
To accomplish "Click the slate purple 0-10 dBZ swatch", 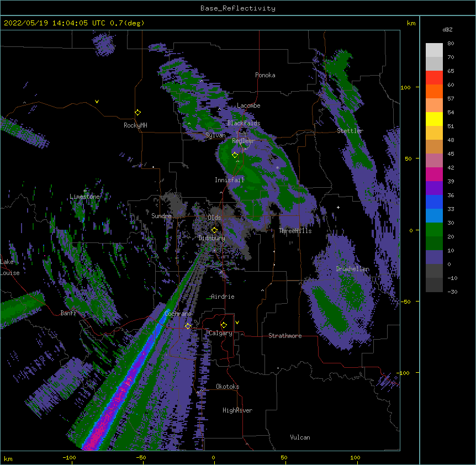I will 434,257.
